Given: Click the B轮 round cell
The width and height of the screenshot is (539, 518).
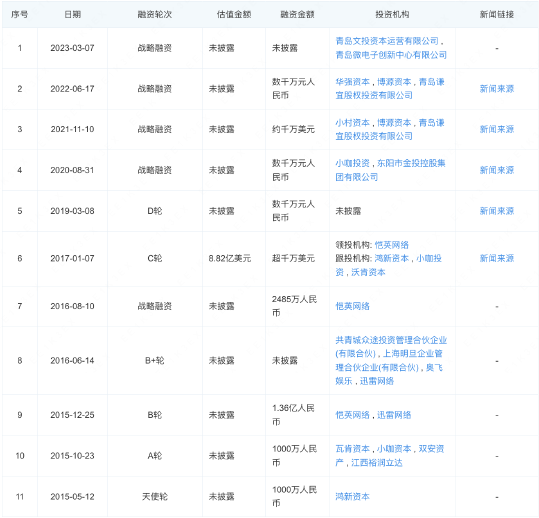Looking at the screenshot, I should coord(155,415).
